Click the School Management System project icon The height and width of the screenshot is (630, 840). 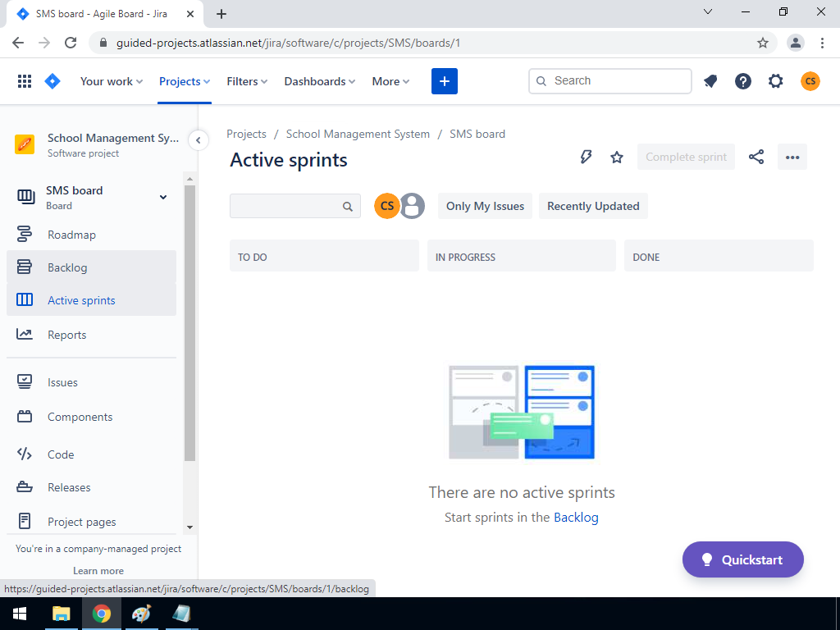click(x=25, y=144)
